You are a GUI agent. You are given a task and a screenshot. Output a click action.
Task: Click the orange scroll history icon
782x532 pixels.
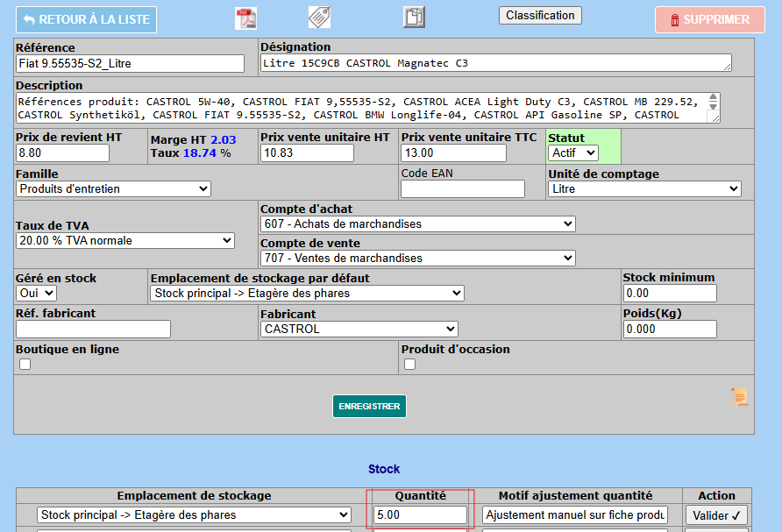[740, 397]
